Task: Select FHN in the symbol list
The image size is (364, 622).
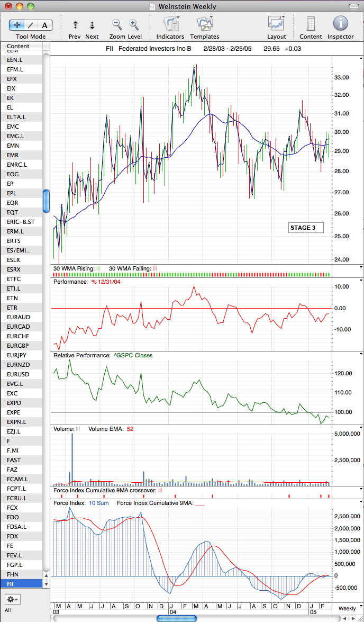Action: (x=21, y=574)
